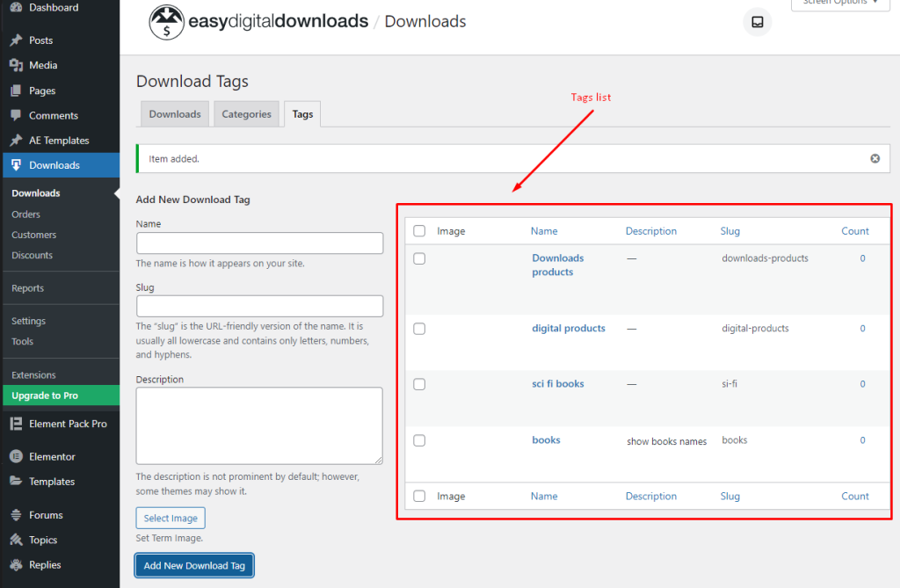900x588 pixels.
Task: Check the select-all box in table header
Action: click(419, 231)
